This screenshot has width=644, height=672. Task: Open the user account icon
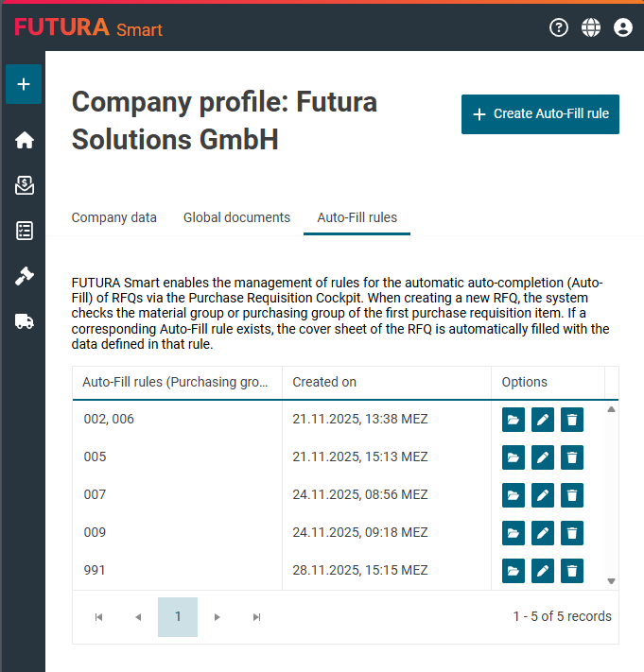(623, 27)
